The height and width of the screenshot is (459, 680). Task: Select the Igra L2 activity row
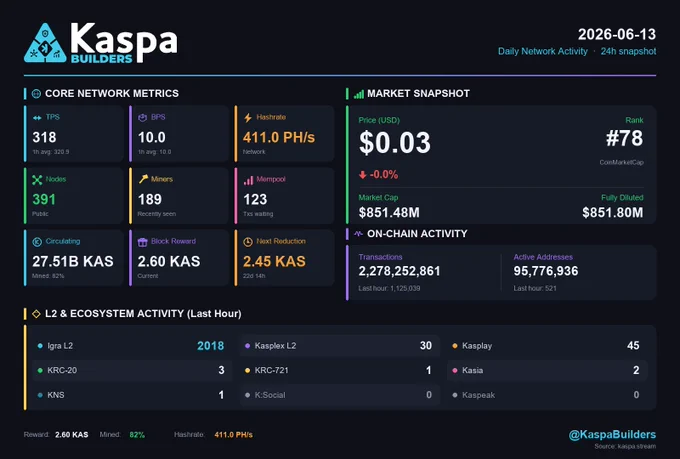pyautogui.click(x=132, y=346)
